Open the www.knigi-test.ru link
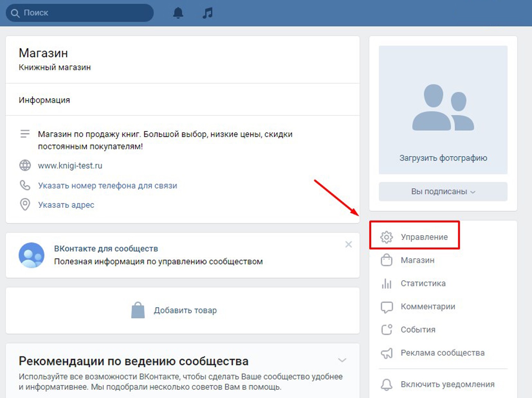The height and width of the screenshot is (398, 532). 70,166
